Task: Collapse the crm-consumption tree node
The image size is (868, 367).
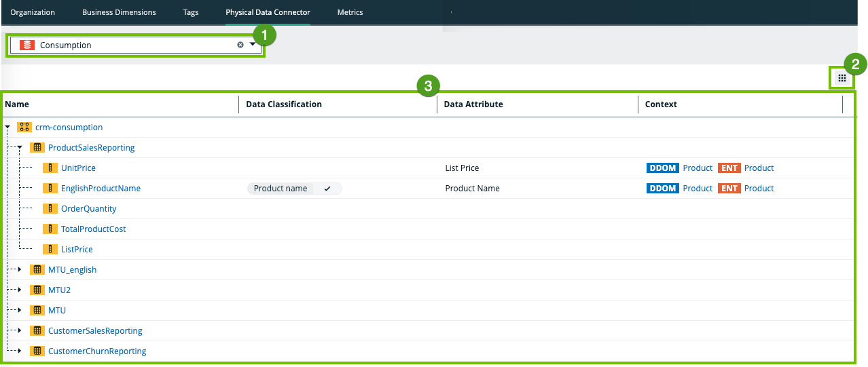Action: 7,128
